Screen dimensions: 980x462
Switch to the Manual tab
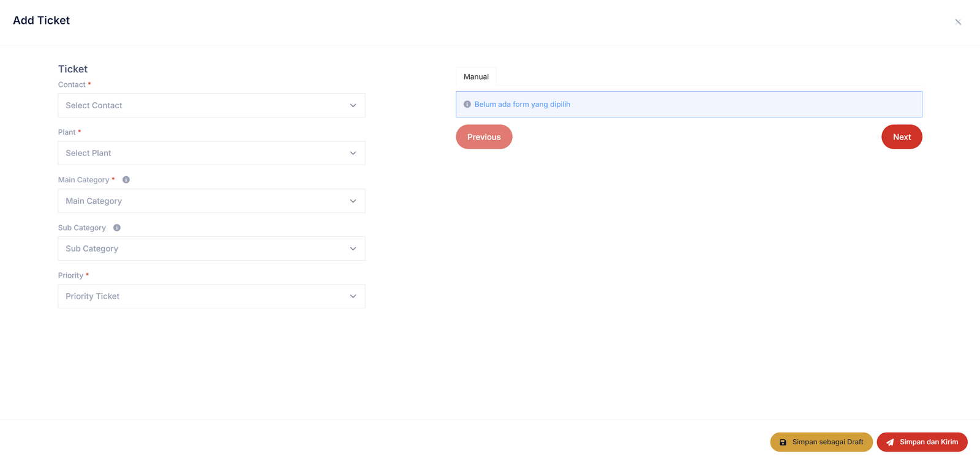click(476, 77)
